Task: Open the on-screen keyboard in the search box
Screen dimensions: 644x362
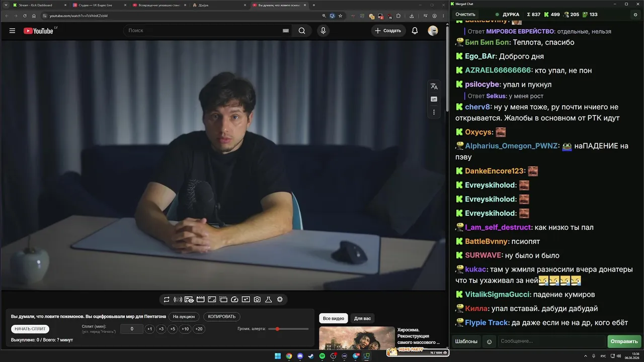Action: tap(286, 31)
